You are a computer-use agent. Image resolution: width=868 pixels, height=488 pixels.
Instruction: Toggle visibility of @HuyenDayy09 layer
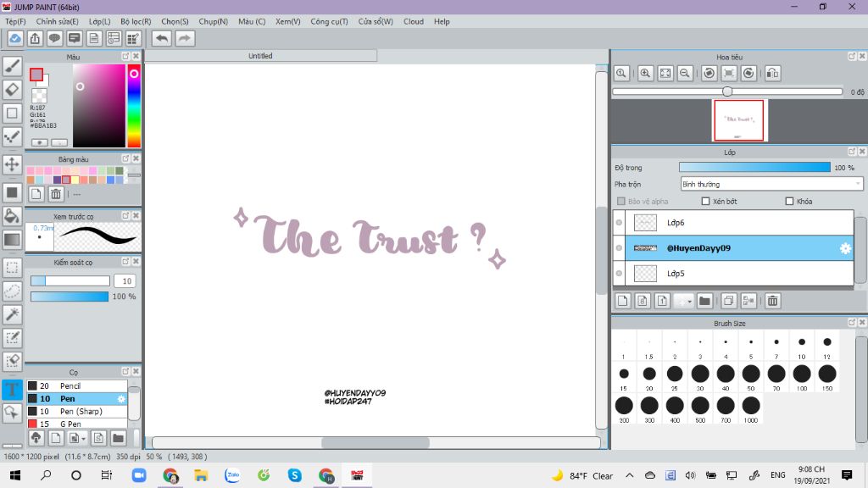click(x=619, y=248)
